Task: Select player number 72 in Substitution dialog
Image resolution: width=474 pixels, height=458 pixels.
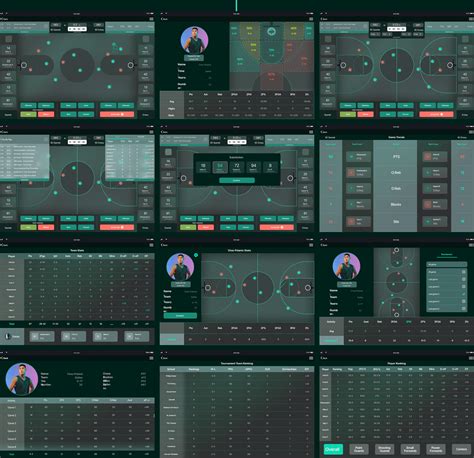Action: tap(237, 167)
